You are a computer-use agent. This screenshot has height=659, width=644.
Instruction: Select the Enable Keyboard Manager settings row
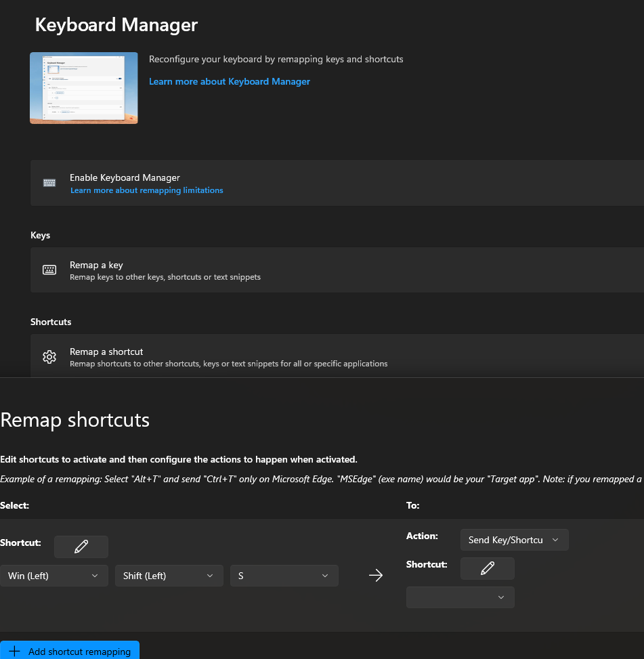322,183
